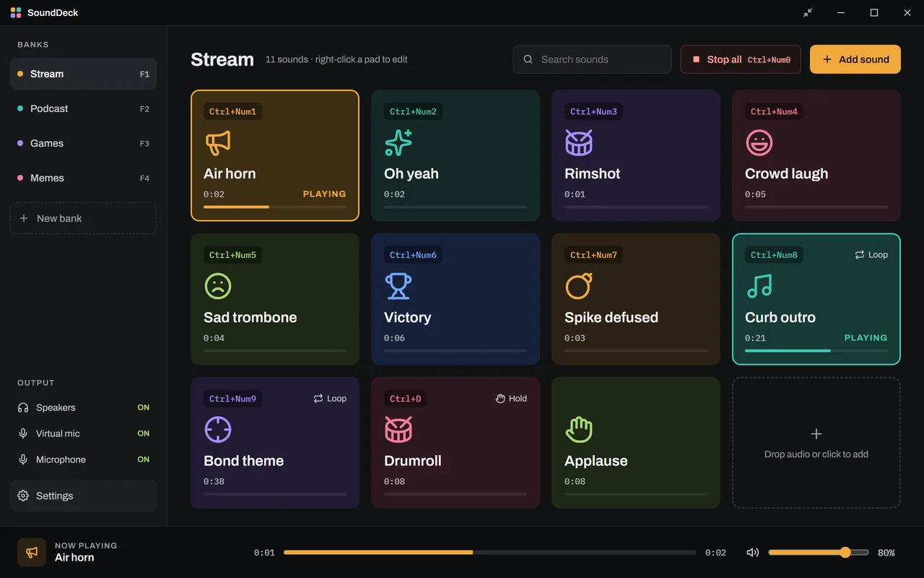Image resolution: width=924 pixels, height=578 pixels.
Task: Click the SoundDeck logo icon
Action: pyautogui.click(x=16, y=12)
